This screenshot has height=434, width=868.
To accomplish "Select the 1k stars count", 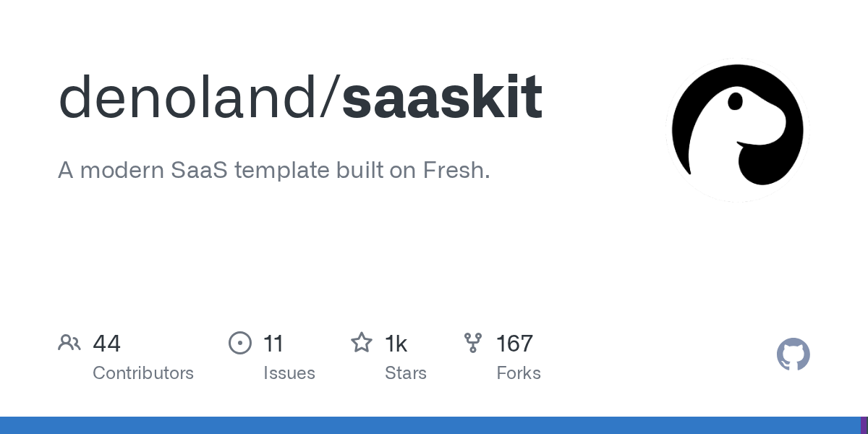I will pyautogui.click(x=396, y=344).
